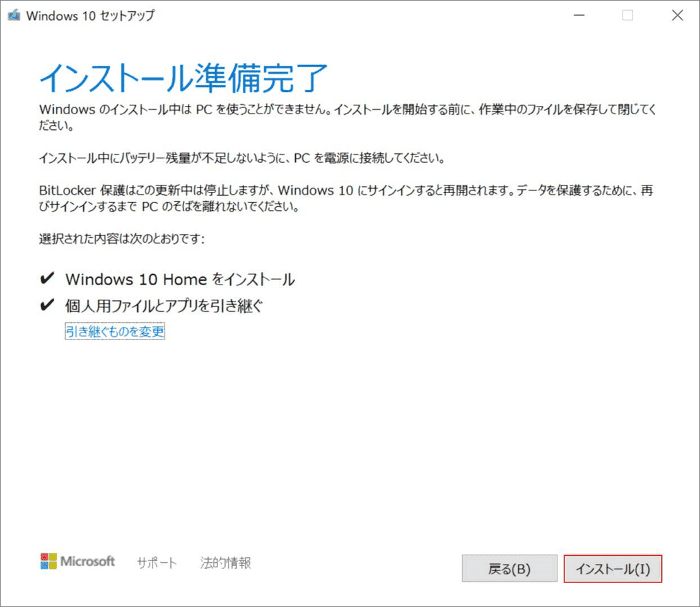Open the 法的情報 link

click(225, 563)
